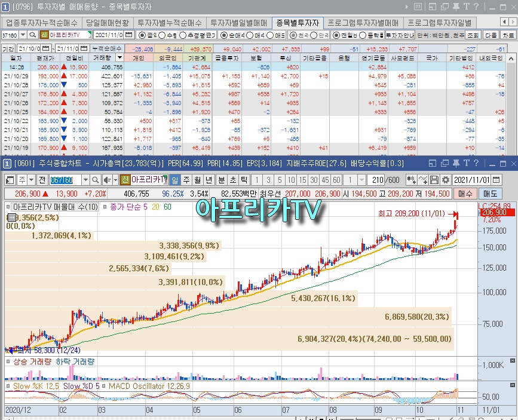Switch to 업종투자자누적순매수 tab

42,23
